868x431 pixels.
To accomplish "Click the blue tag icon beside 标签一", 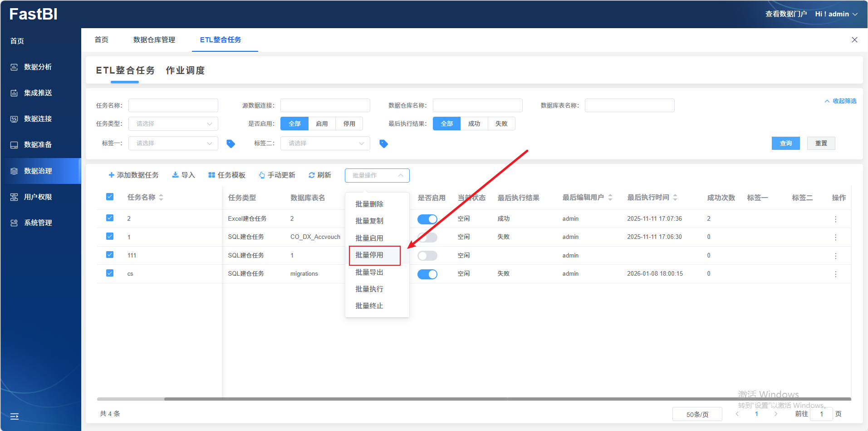I will point(230,144).
